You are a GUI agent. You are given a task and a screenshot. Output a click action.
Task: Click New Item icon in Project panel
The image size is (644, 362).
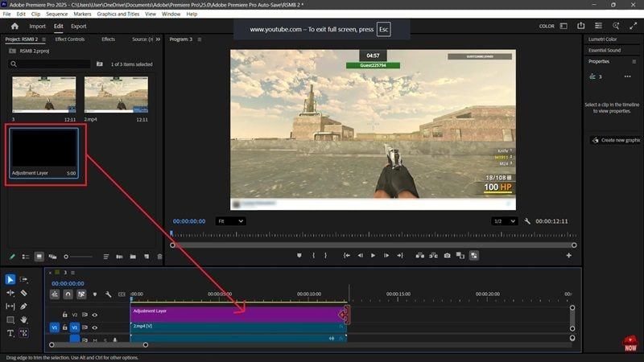pyautogui.click(x=147, y=257)
